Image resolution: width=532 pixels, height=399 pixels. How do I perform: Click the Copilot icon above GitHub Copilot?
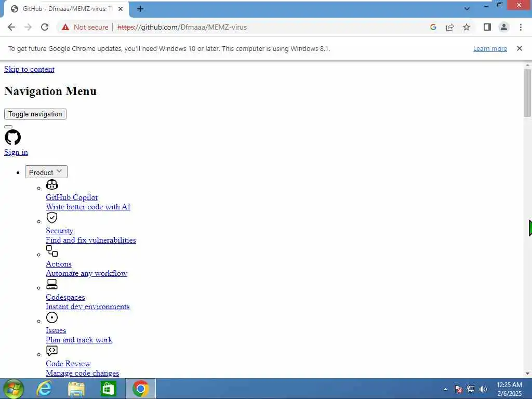[x=52, y=184]
